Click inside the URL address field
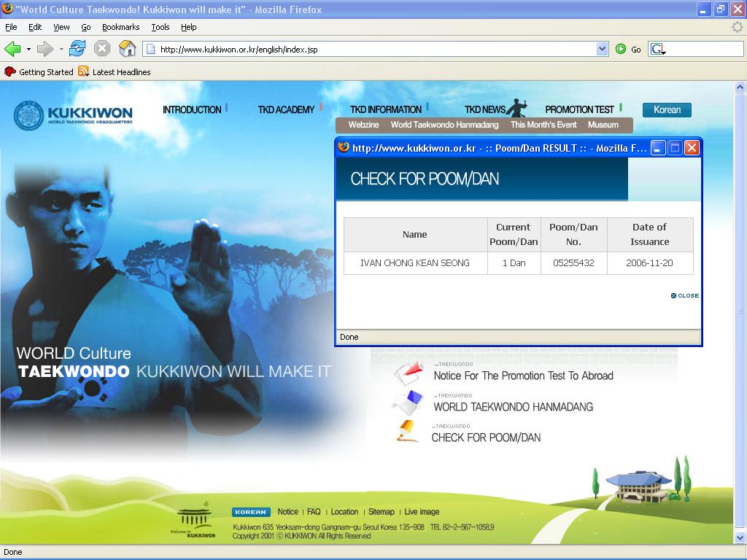Image resolution: width=747 pixels, height=560 pixels. pyautogui.click(x=376, y=49)
